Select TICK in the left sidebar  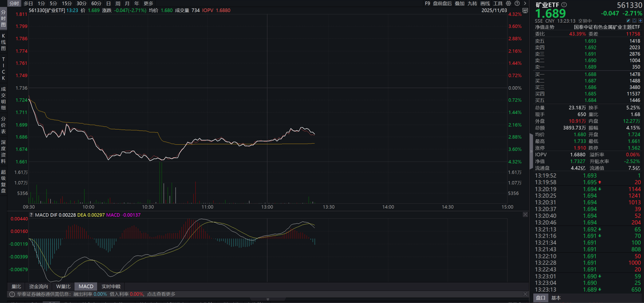pyautogui.click(x=3, y=68)
